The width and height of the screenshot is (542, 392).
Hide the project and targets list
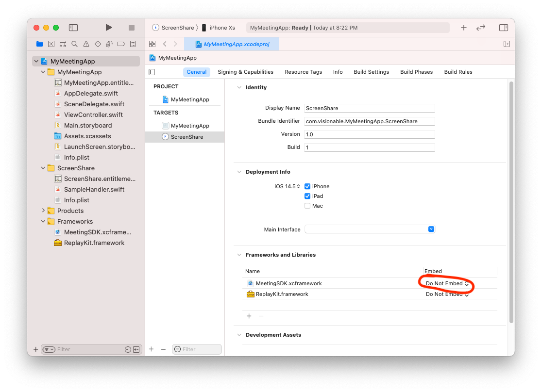pos(152,72)
